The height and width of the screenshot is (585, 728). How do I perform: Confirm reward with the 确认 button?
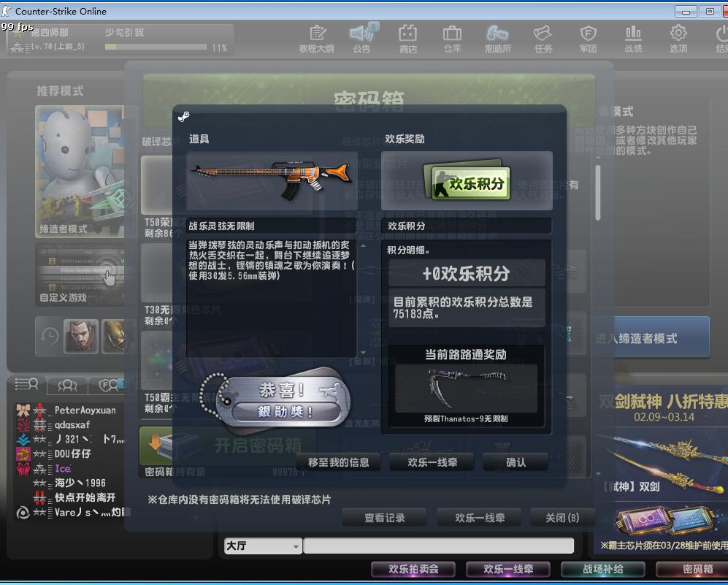[x=516, y=462]
